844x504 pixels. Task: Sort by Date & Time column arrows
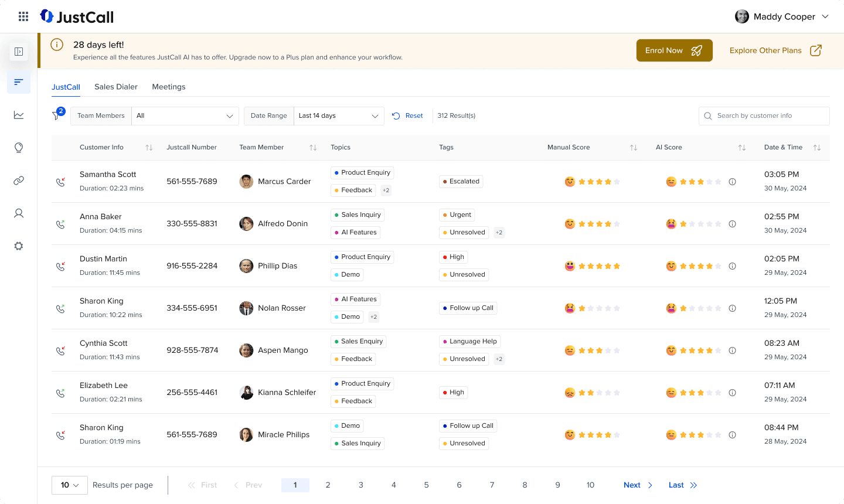pos(817,148)
